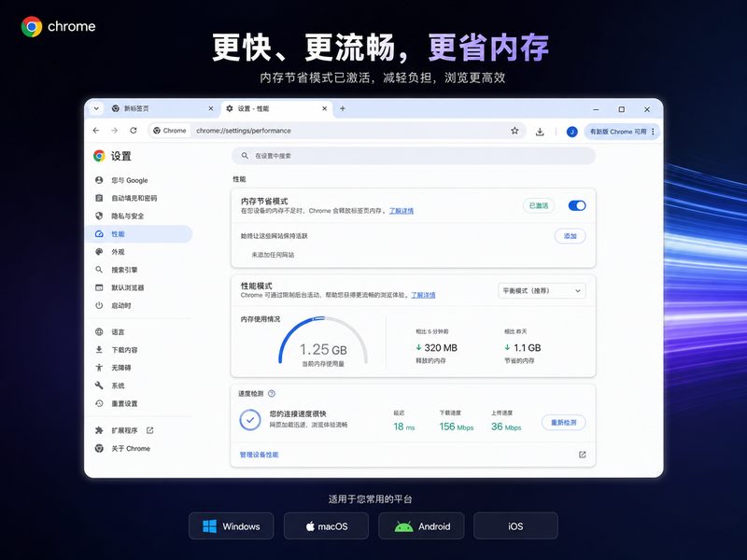Image resolution: width=747 pixels, height=560 pixels.
Task: Open 关于 Chrome page
Action: coord(139,449)
